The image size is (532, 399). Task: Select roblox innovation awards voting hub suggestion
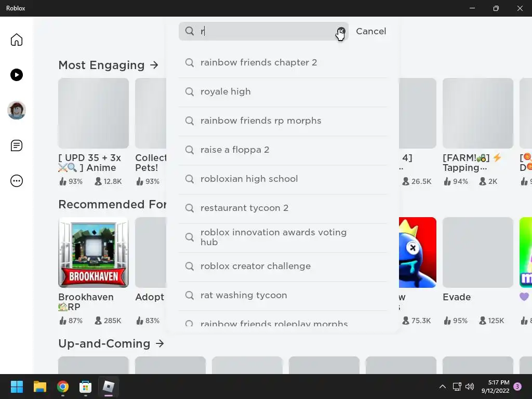[283, 237]
